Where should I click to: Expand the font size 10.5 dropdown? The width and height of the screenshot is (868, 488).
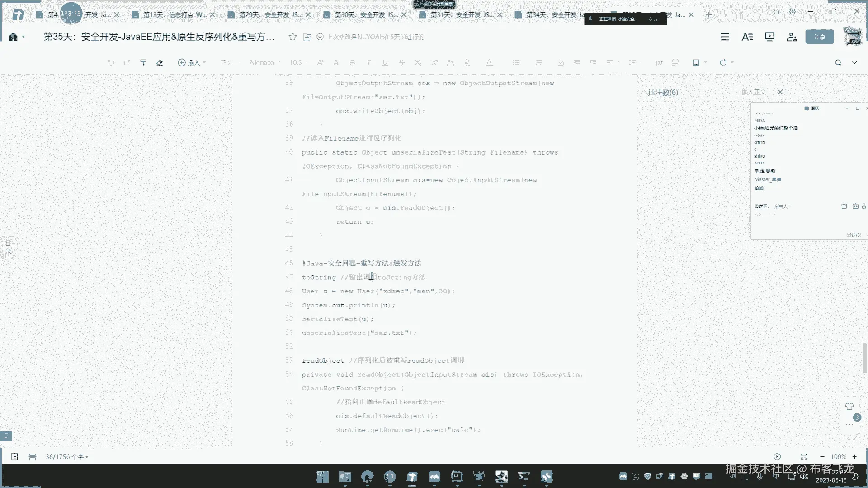299,62
